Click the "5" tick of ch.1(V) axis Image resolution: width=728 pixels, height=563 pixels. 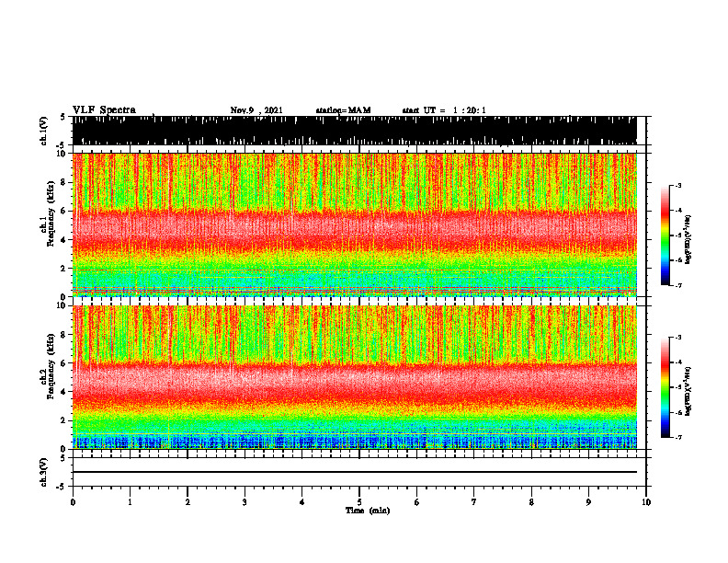(x=63, y=118)
